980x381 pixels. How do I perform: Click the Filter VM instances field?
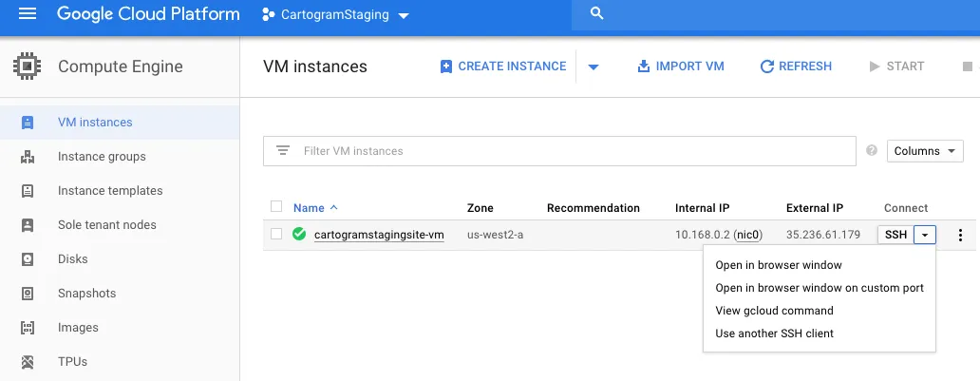[559, 151]
